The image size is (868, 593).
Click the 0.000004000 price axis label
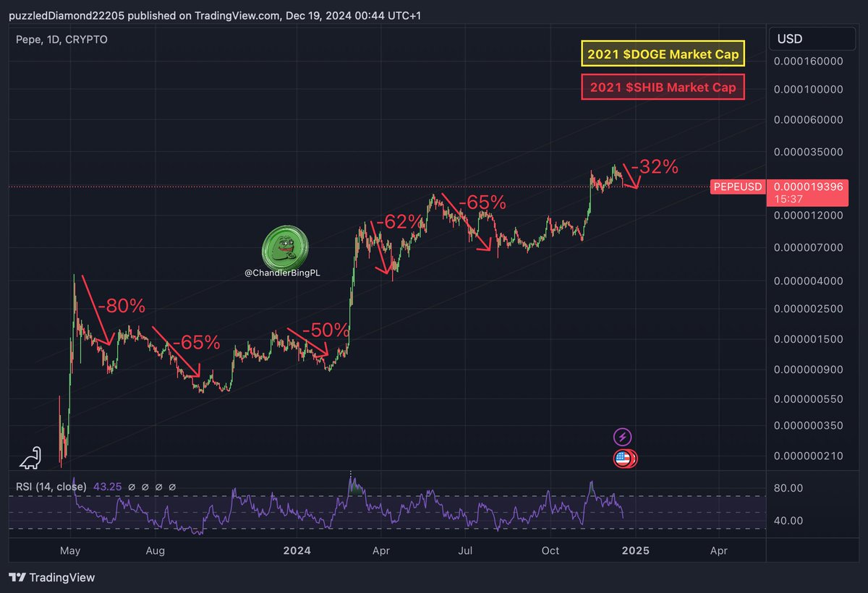point(809,281)
